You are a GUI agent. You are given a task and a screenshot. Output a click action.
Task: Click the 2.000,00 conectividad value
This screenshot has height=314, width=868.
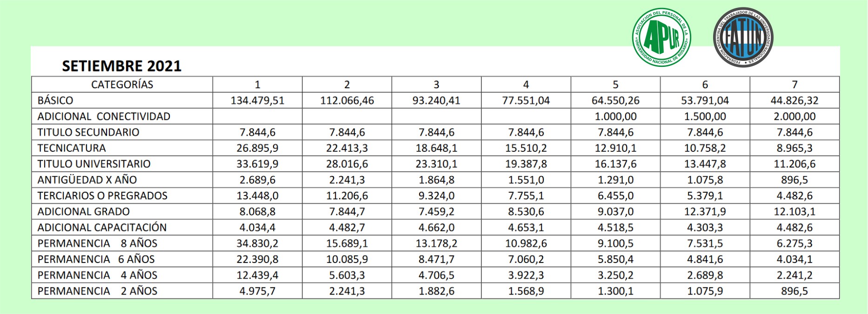795,116
